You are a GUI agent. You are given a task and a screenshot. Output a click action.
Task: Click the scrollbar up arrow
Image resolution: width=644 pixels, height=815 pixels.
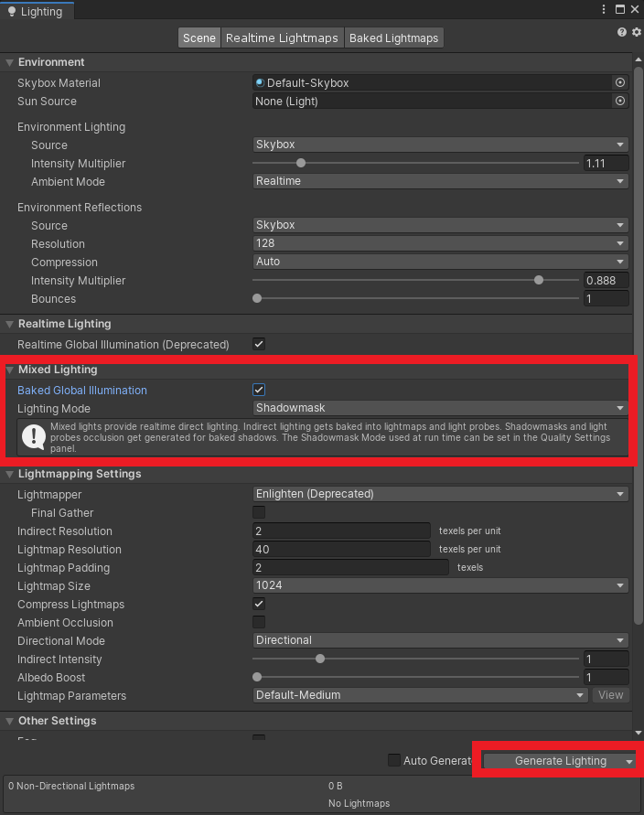tap(639, 60)
